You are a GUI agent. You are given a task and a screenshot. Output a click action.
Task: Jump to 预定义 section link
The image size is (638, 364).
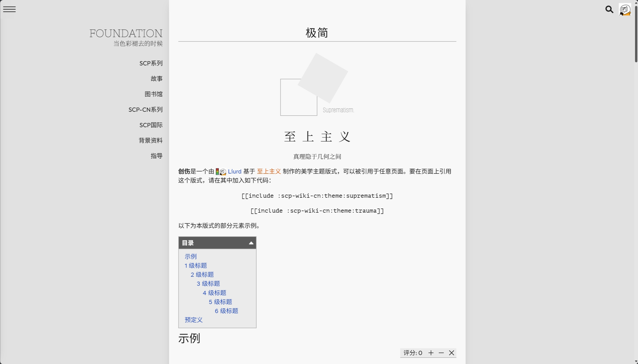point(194,320)
